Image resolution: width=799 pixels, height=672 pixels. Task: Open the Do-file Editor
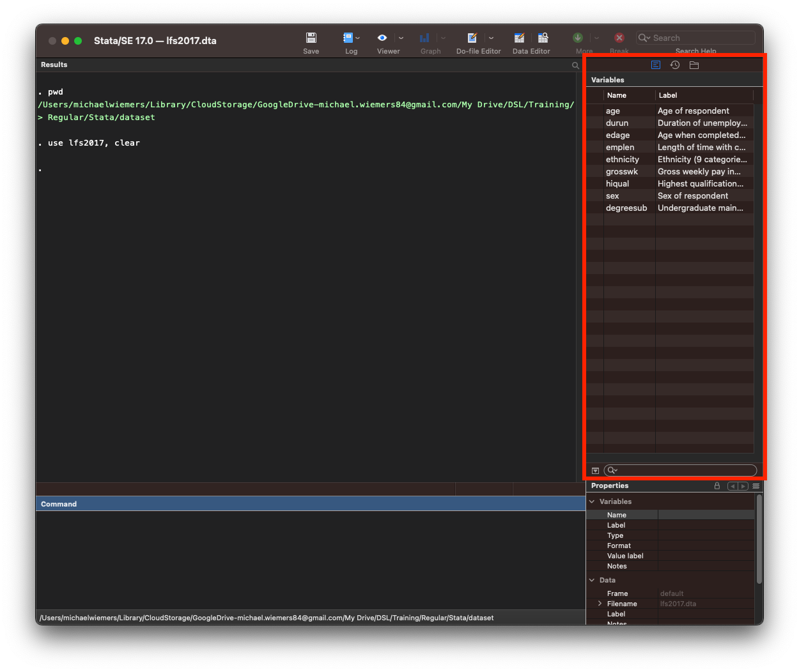pyautogui.click(x=472, y=38)
